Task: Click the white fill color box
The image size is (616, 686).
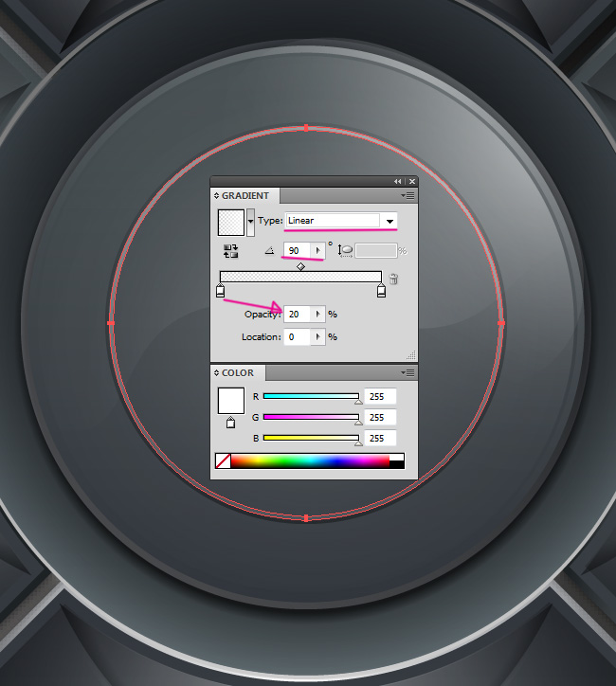Action: [231, 401]
